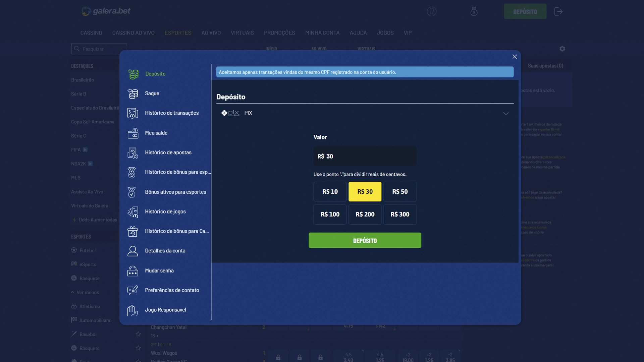The height and width of the screenshot is (362, 644).
Task: Open the PROMOÇÕES menu item
Action: click(x=279, y=33)
